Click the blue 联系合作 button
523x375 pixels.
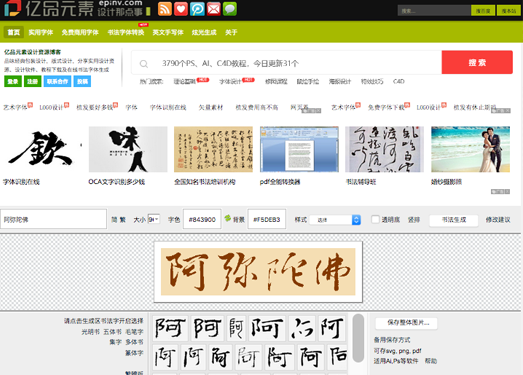click(57, 81)
